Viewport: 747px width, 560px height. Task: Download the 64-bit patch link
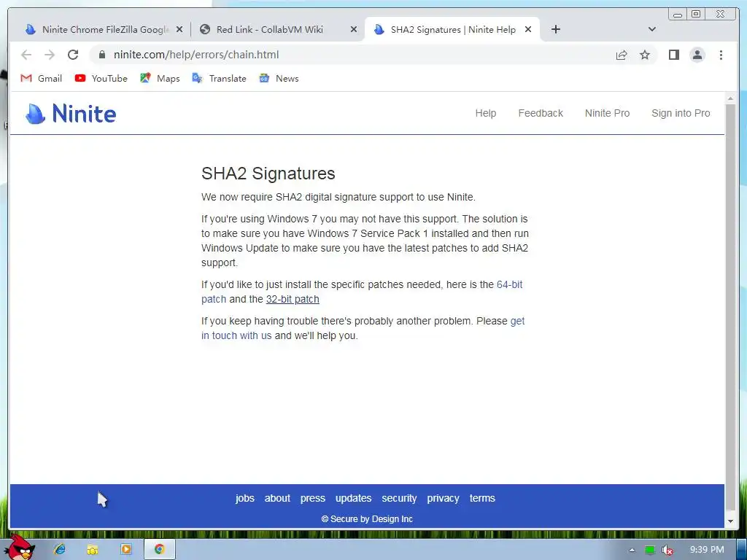click(x=509, y=285)
